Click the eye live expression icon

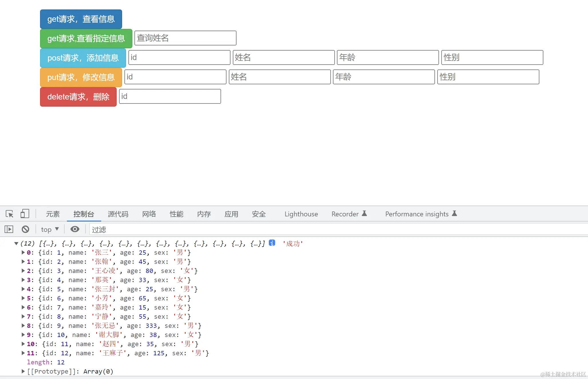click(75, 229)
